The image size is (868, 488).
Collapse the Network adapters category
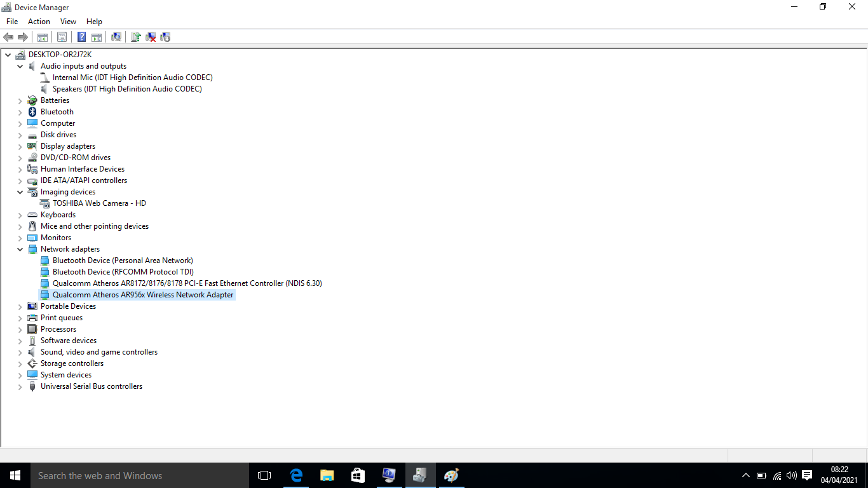(x=20, y=249)
